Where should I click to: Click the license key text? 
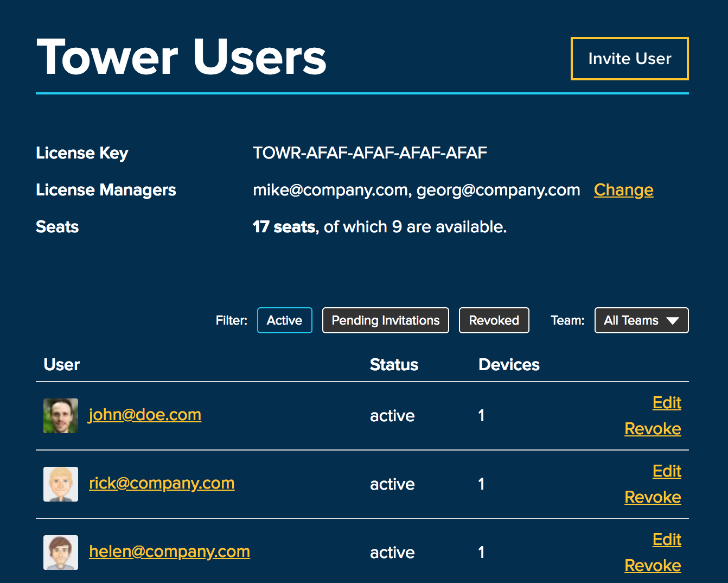pyautogui.click(x=369, y=153)
